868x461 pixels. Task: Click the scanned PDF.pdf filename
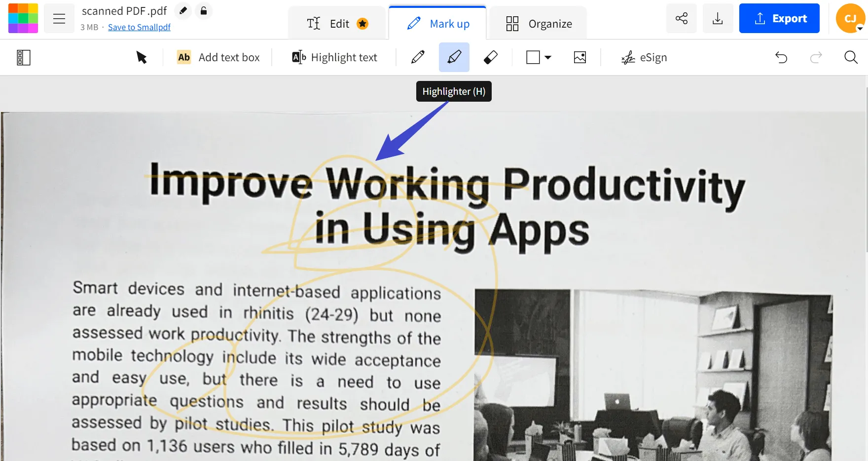tap(124, 11)
